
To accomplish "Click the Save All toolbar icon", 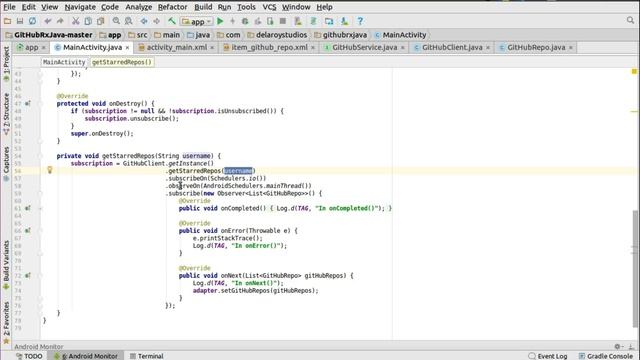I will pyautogui.click(x=20, y=21).
